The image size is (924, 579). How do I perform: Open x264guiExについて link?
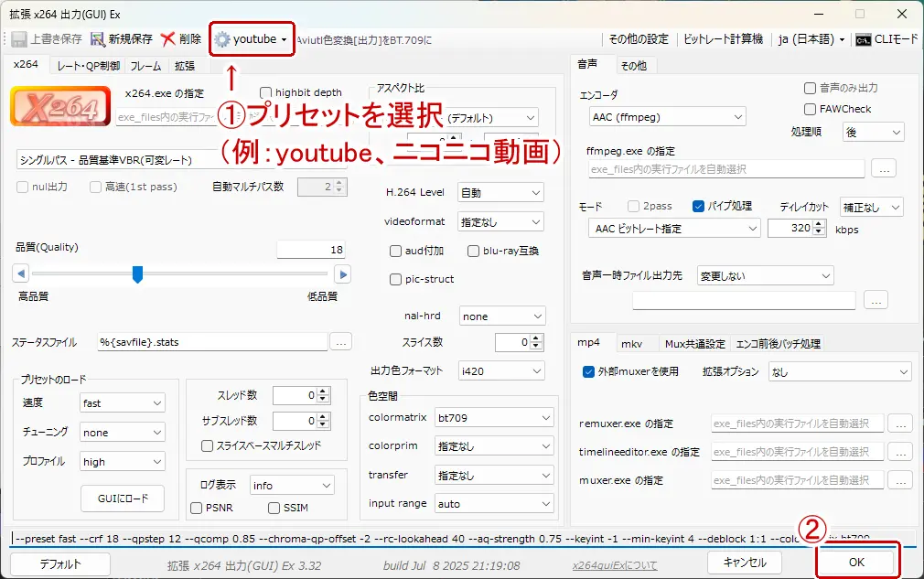coord(615,565)
